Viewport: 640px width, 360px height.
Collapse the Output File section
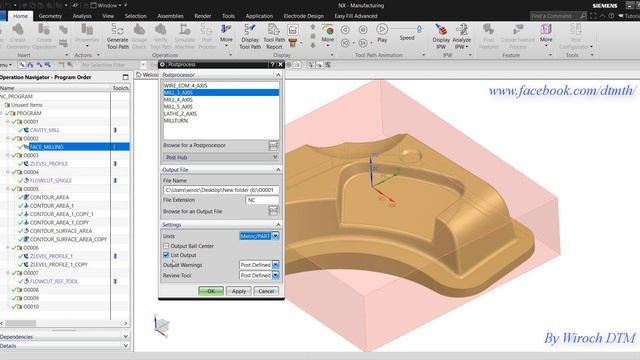(x=278, y=169)
